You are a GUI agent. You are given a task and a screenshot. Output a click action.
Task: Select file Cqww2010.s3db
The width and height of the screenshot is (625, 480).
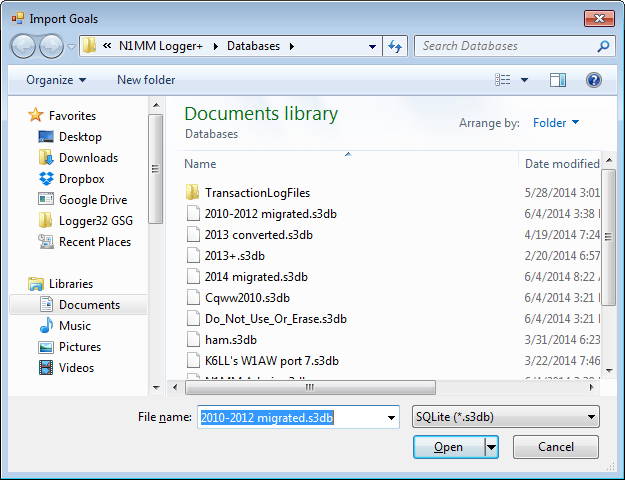(247, 298)
